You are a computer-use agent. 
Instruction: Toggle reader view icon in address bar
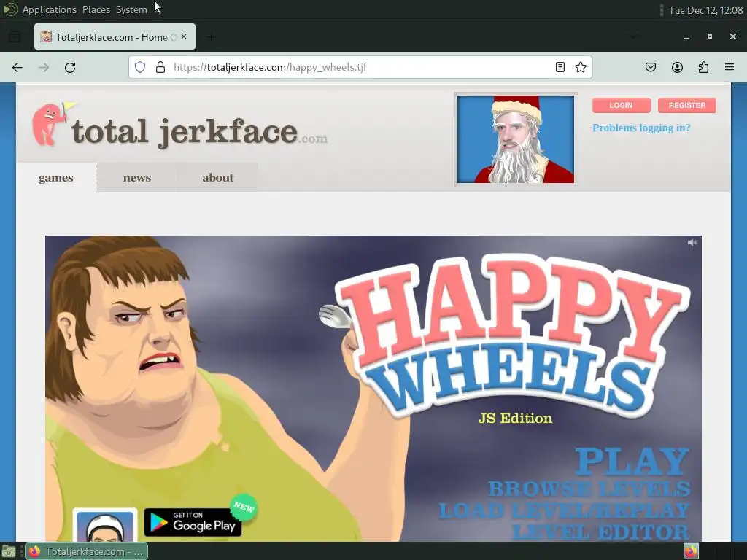click(560, 67)
